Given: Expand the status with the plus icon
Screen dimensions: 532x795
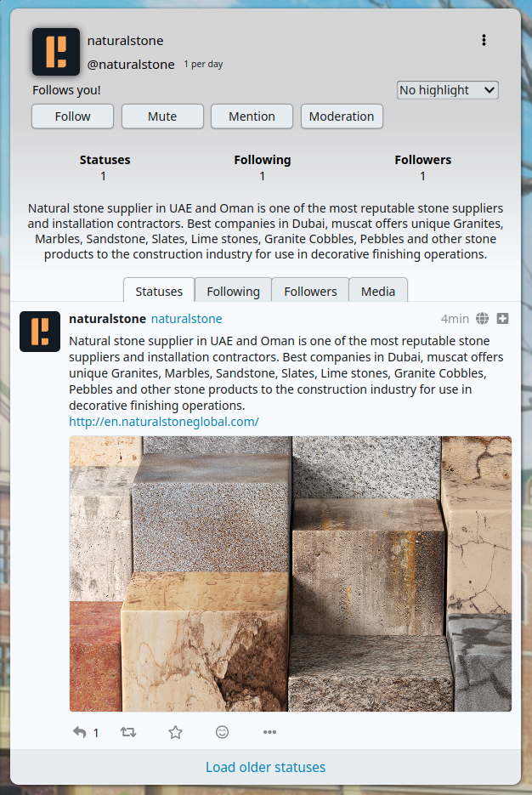Looking at the screenshot, I should click(502, 318).
